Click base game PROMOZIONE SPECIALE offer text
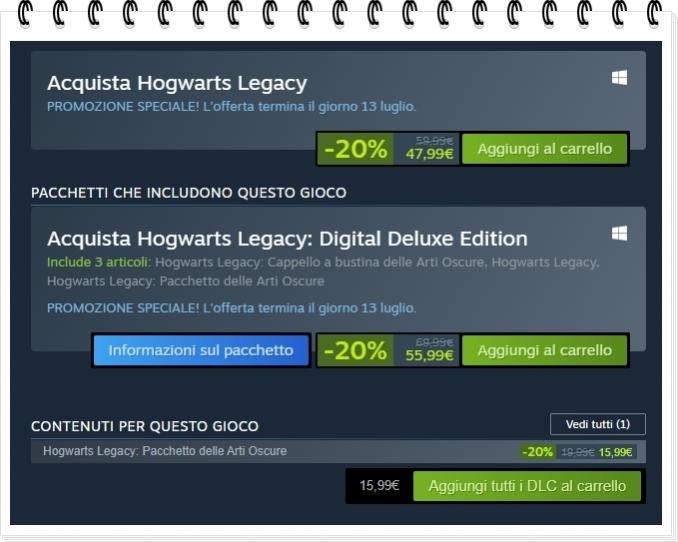Viewport: 678px width, 542px height. click(x=231, y=106)
